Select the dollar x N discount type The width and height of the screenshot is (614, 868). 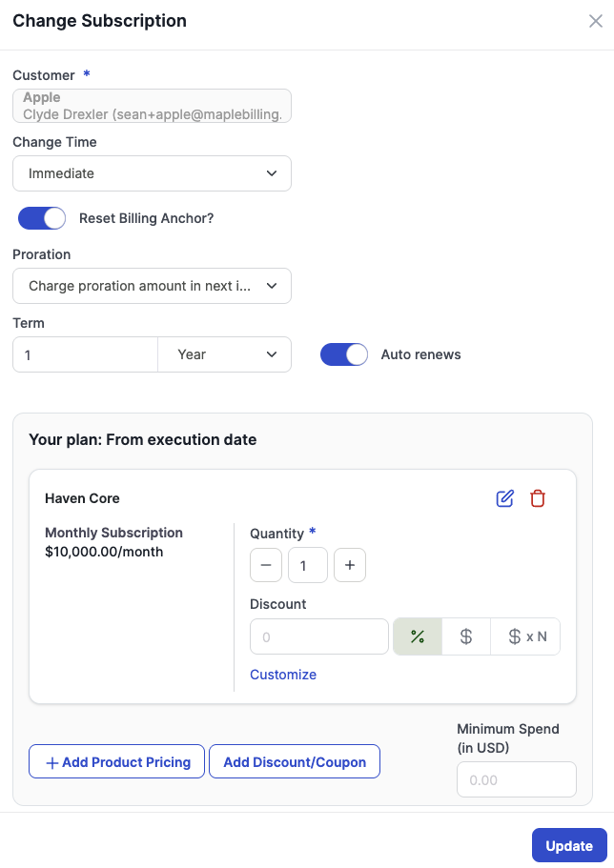526,637
